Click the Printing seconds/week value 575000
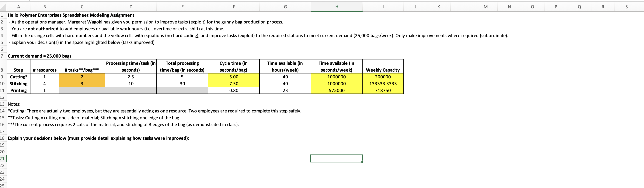The height and width of the screenshot is (188, 644). pos(337,90)
